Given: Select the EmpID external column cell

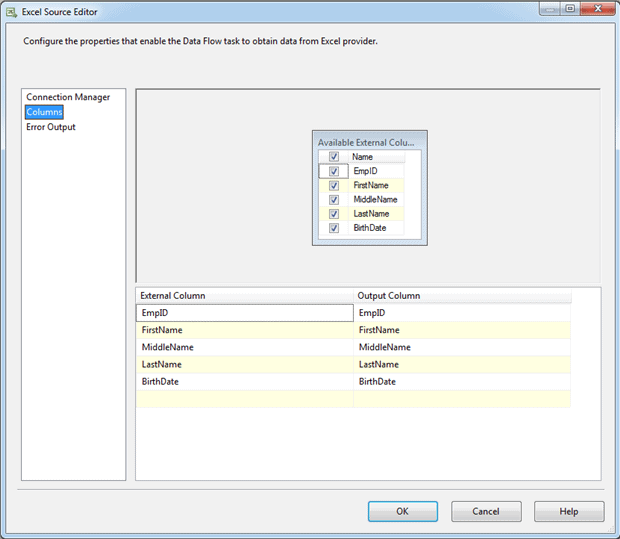Looking at the screenshot, I should pyautogui.click(x=244, y=313).
